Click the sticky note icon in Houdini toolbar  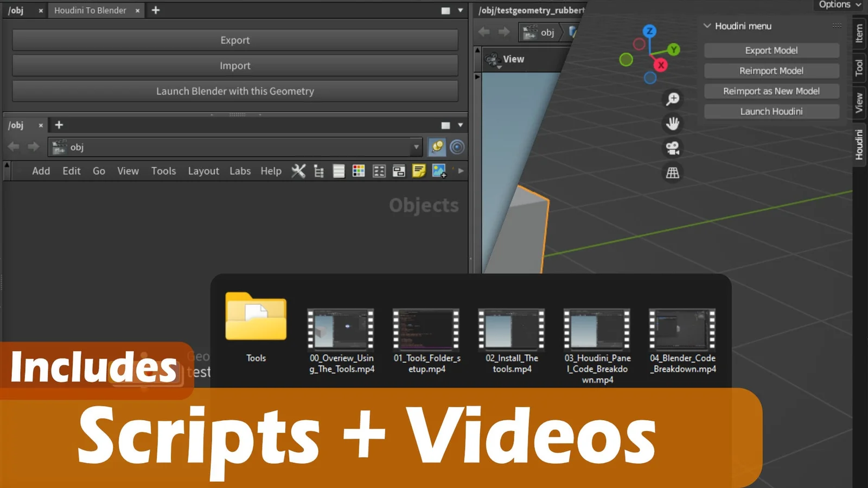coord(418,171)
